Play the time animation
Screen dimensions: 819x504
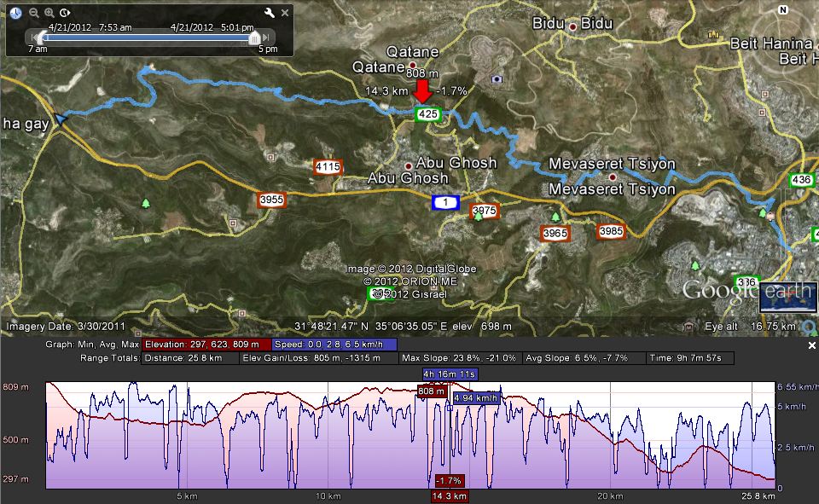coord(64,13)
